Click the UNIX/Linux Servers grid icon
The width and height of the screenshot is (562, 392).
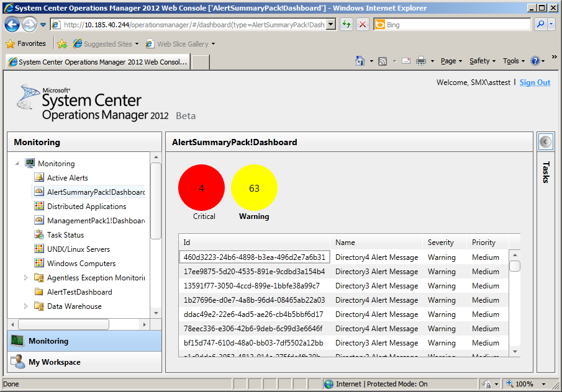pos(39,249)
